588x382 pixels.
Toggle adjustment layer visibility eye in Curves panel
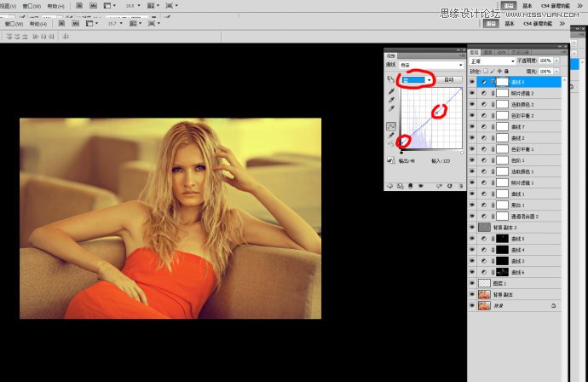pyautogui.click(x=421, y=186)
